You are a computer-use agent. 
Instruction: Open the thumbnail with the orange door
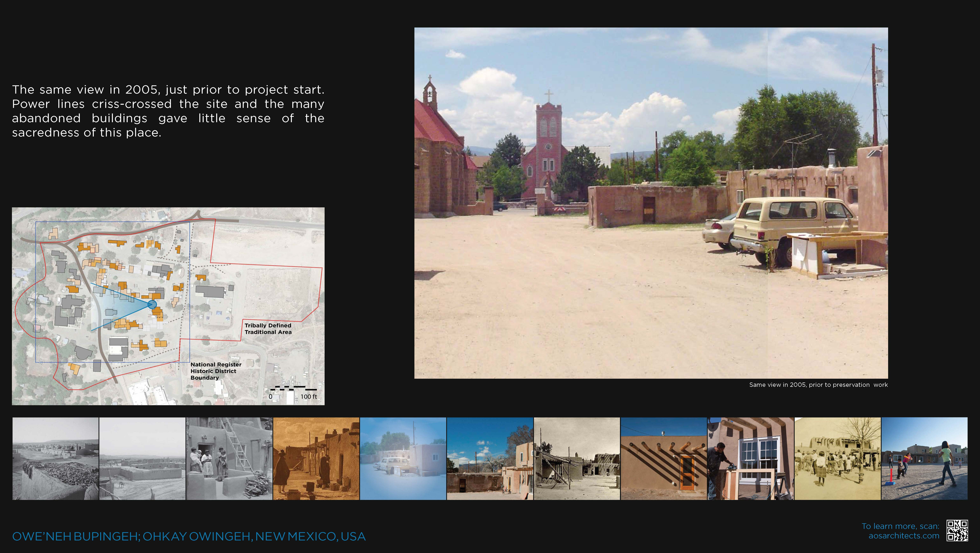click(664, 459)
